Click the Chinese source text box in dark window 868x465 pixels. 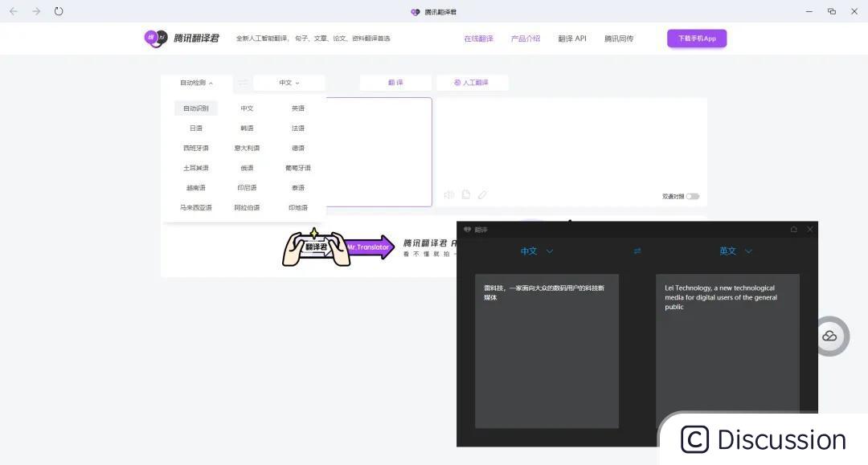pos(547,351)
